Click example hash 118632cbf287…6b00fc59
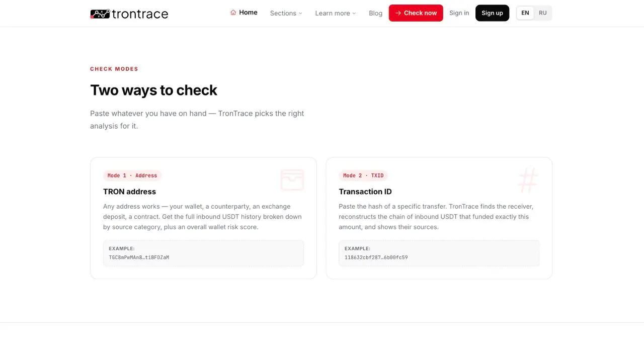Image resolution: width=644 pixels, height=363 pixels. [x=376, y=257]
